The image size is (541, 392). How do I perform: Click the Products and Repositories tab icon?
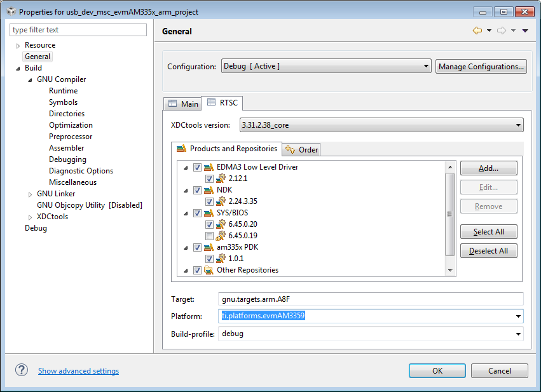[x=181, y=149]
